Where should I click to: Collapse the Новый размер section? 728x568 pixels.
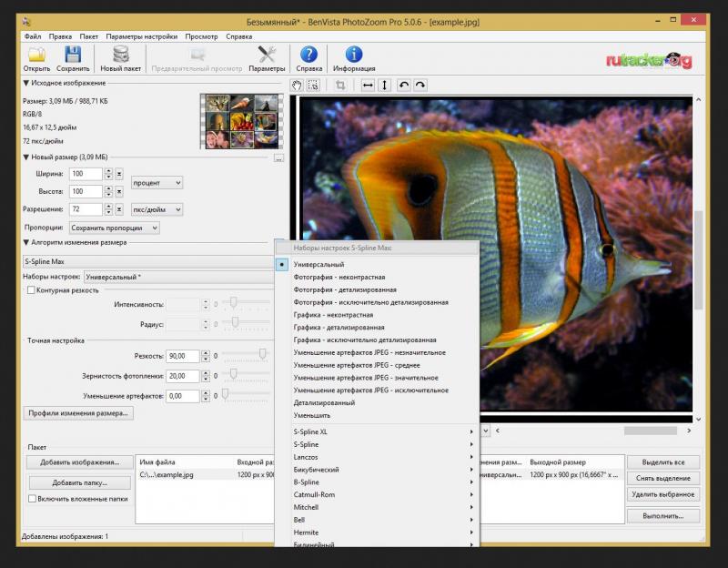click(x=26, y=157)
